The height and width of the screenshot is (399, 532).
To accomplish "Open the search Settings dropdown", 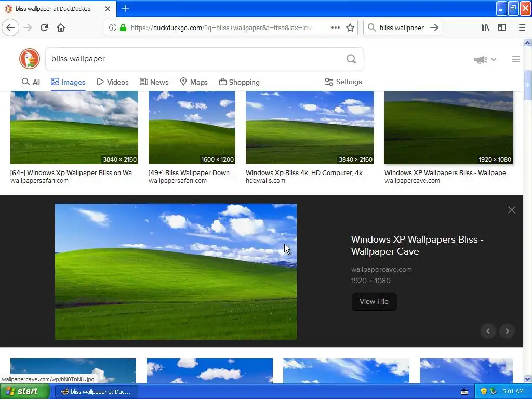I will click(x=343, y=82).
